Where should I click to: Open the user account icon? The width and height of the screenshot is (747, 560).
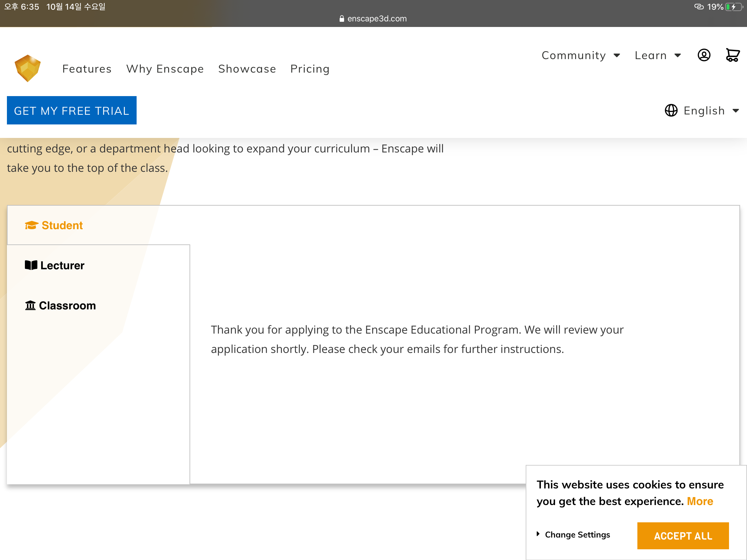[x=704, y=55]
